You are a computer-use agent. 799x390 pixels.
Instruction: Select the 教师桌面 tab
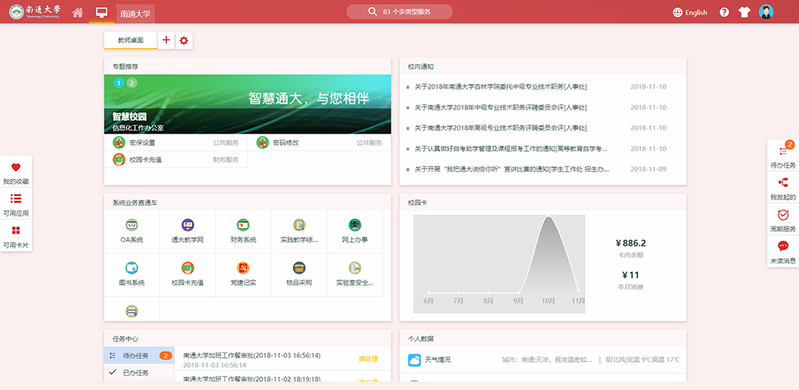[130, 40]
